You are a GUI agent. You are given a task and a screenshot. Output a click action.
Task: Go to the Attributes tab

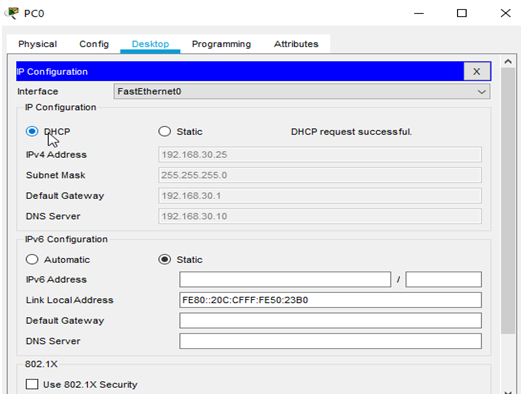coord(296,44)
